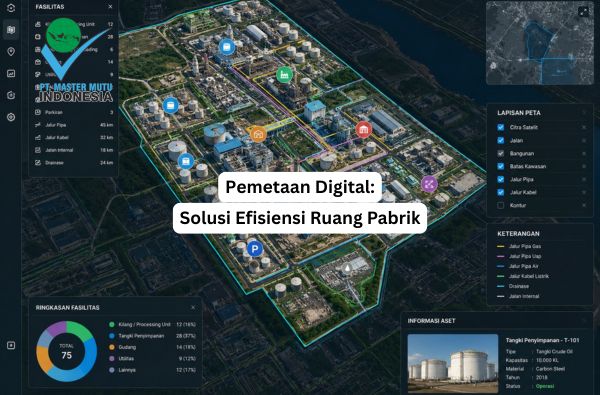Toggle the Bangunan layer checkbox

(x=501, y=153)
